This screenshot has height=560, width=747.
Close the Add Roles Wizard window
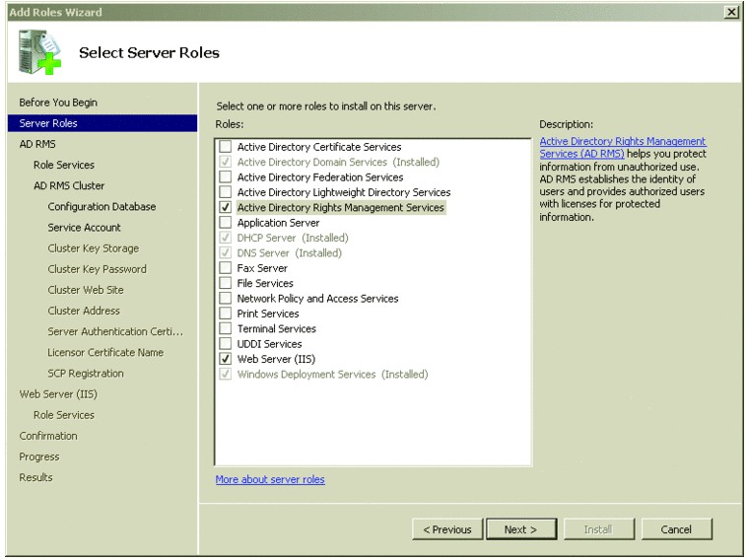click(x=731, y=12)
